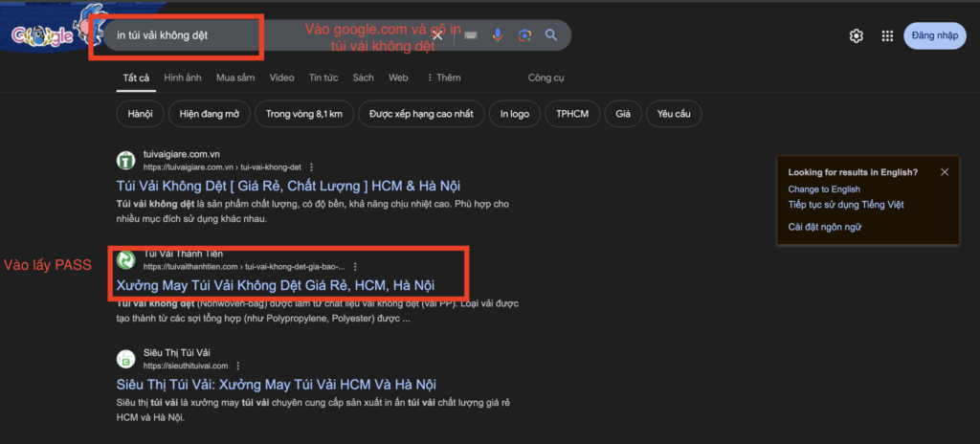Viewport: 980px width, 444px height.
Task: Open the on-screen keyboard input tool
Action: coord(470,35)
